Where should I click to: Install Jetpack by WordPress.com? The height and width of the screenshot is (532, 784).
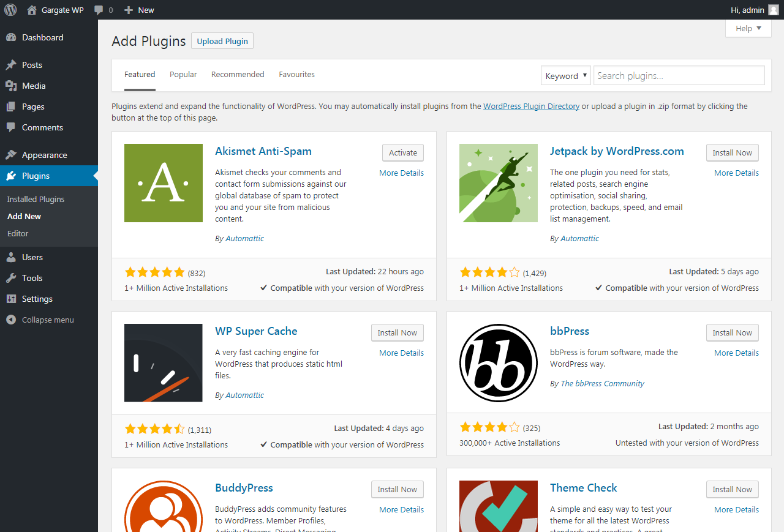(733, 153)
